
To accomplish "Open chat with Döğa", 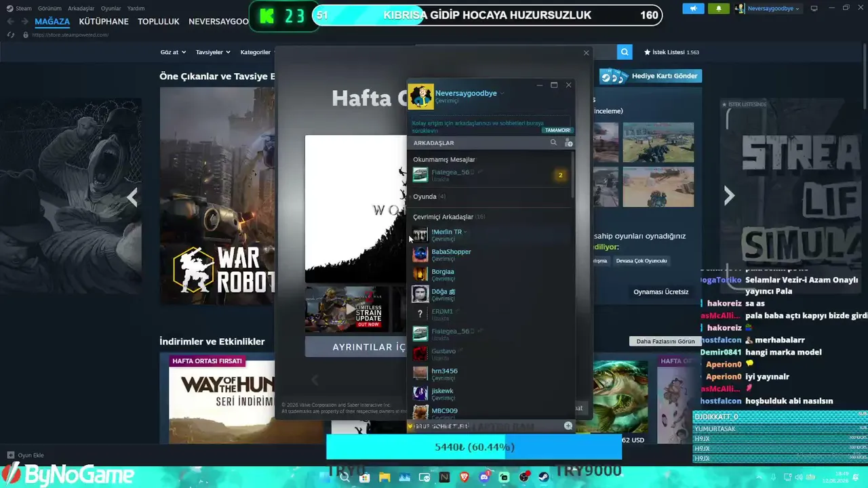I will click(490, 294).
